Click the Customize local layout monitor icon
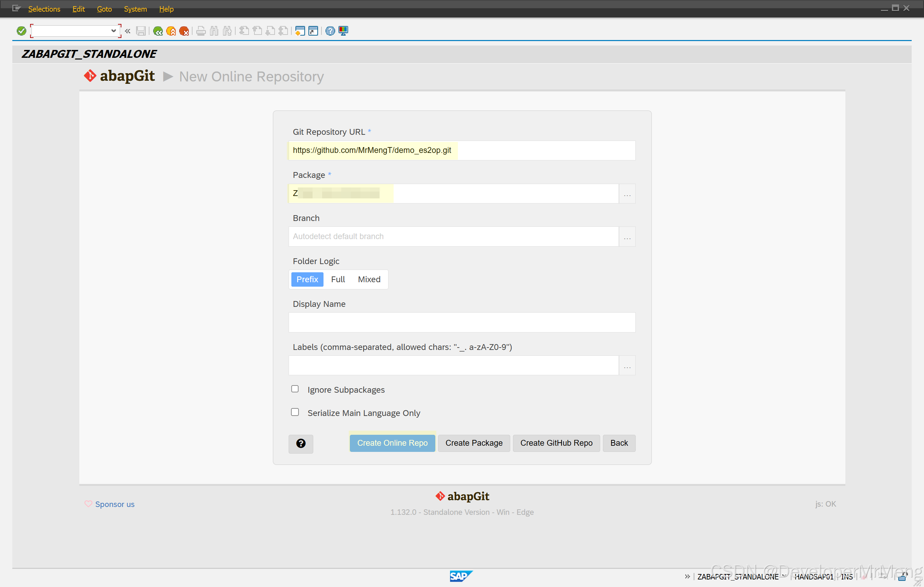Image resolution: width=924 pixels, height=587 pixels. (x=343, y=31)
